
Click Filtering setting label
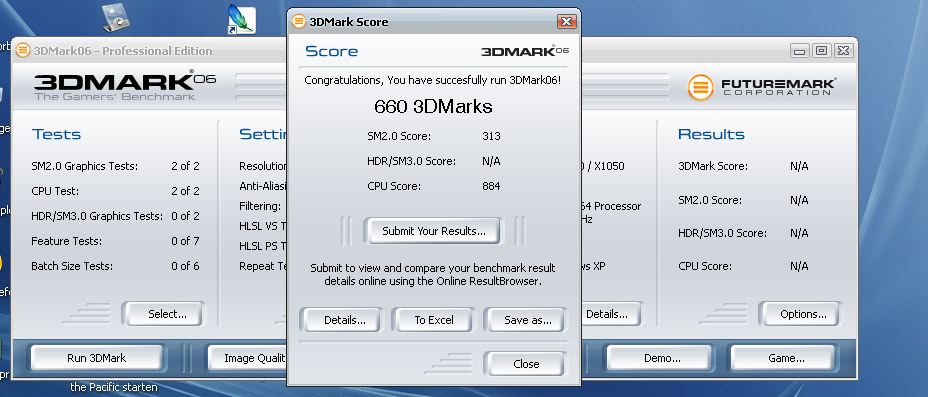(x=260, y=206)
